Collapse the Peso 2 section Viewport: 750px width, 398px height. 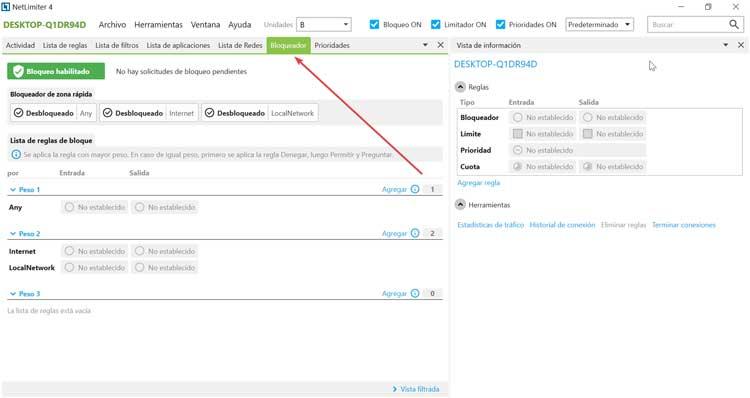point(13,233)
